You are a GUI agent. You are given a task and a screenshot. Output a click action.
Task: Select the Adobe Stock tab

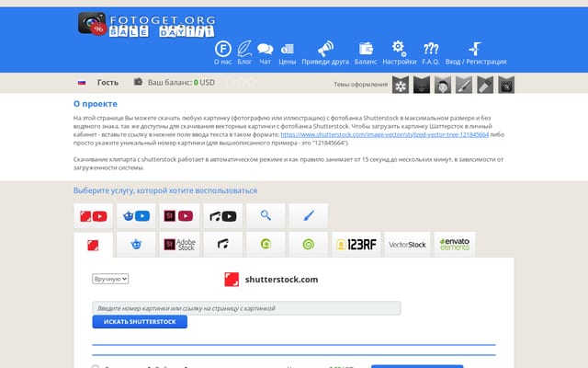179,245
